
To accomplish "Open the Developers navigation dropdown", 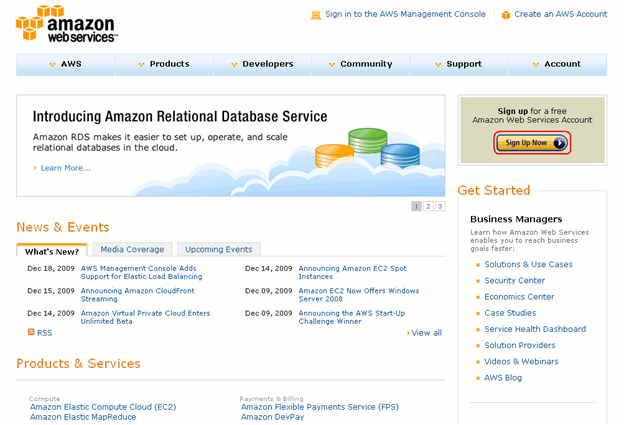I will pos(263,64).
